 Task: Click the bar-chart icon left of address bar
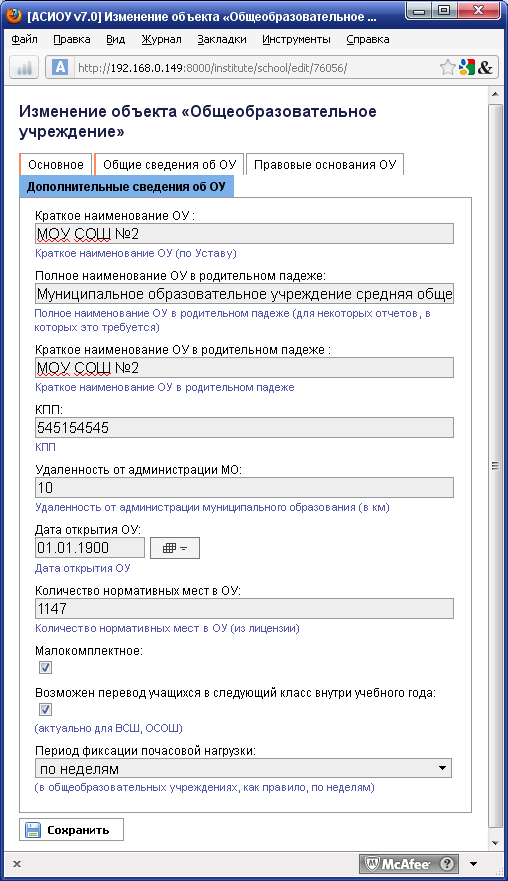click(24, 68)
